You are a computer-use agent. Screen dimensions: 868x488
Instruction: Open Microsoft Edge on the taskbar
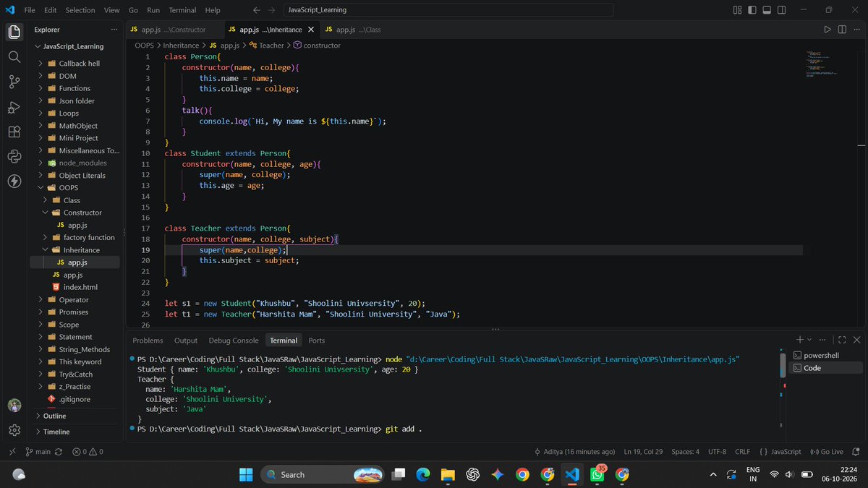point(423,474)
